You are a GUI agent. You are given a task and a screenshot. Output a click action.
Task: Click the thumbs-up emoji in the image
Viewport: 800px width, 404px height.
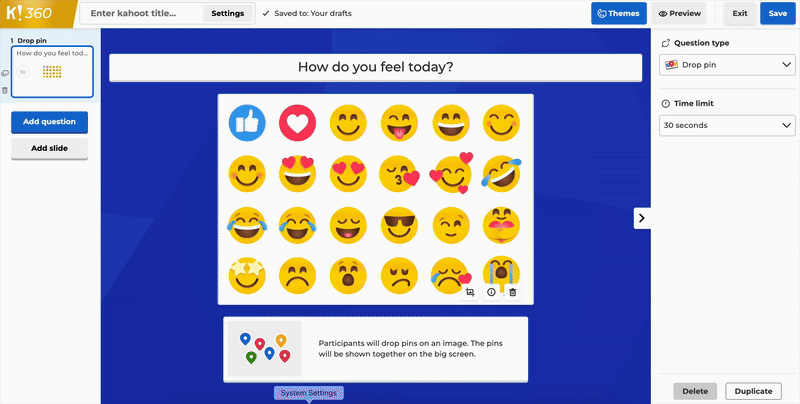pos(245,123)
